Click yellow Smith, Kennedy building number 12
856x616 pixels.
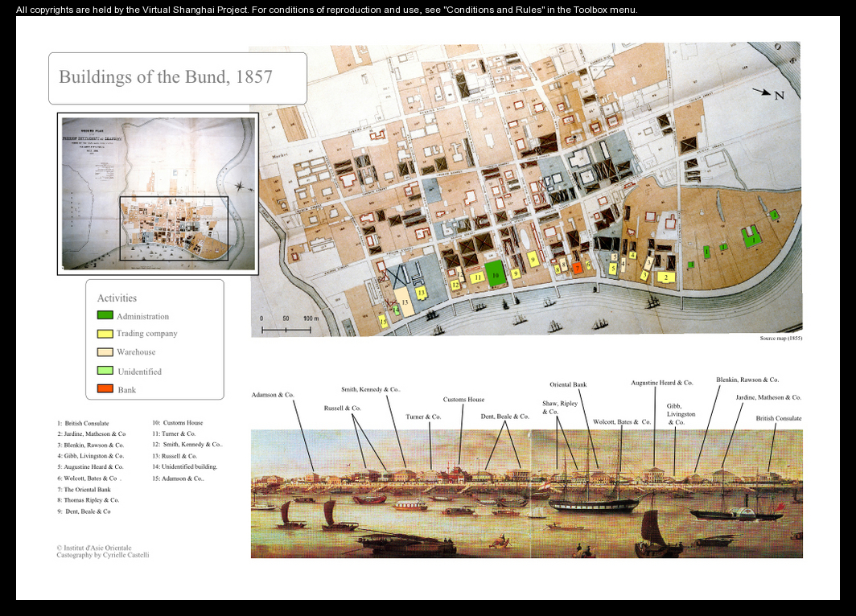point(455,284)
